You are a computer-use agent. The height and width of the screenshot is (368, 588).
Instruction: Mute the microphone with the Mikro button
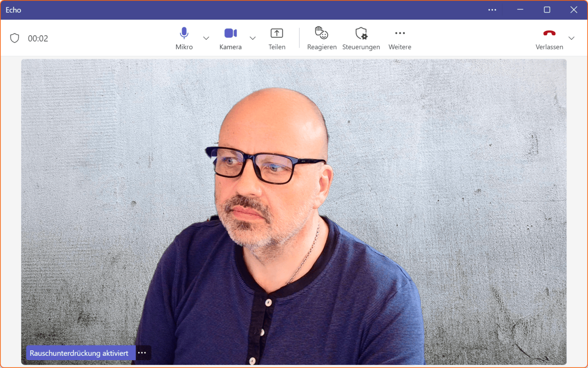click(x=184, y=38)
